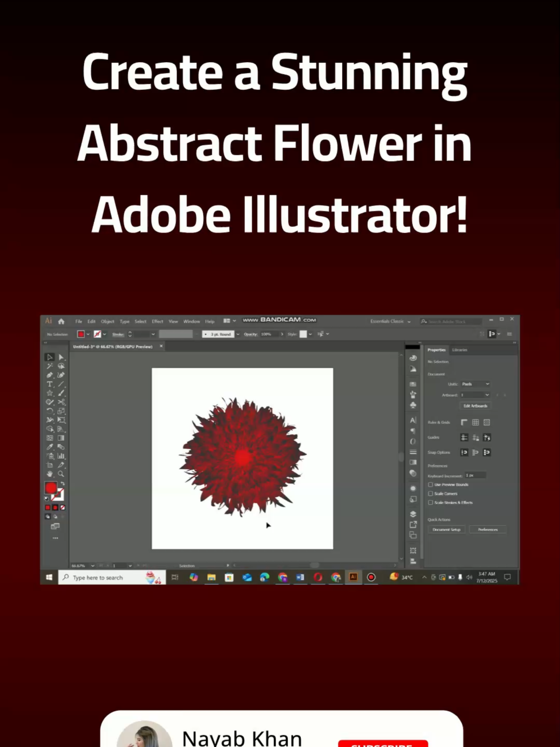Select the Curvature tool

click(61, 375)
